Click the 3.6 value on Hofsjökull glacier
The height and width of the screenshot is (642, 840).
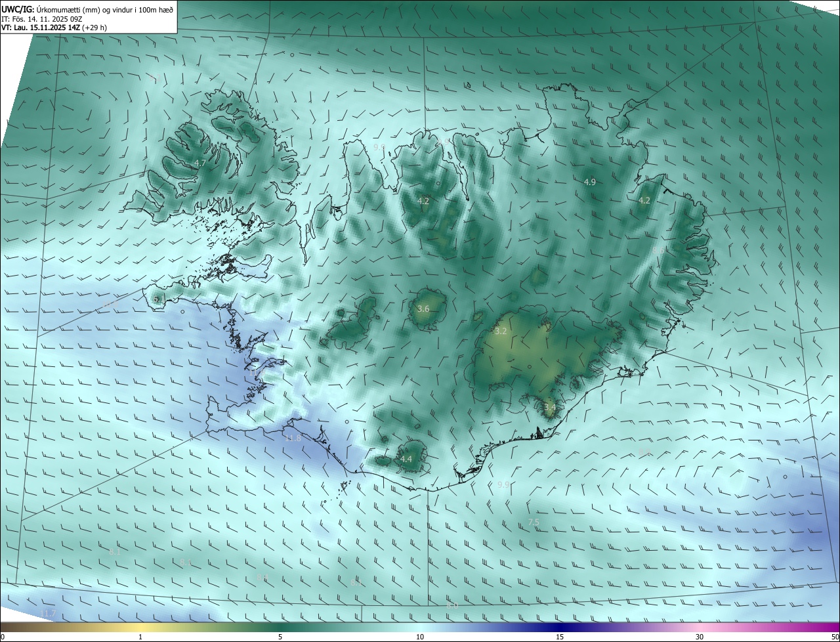point(423,309)
